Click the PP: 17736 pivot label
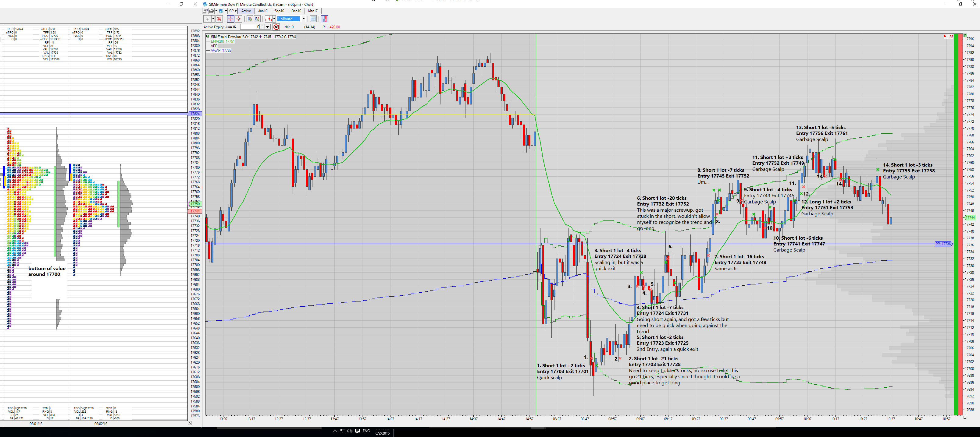The height and width of the screenshot is (437, 980). [943, 244]
